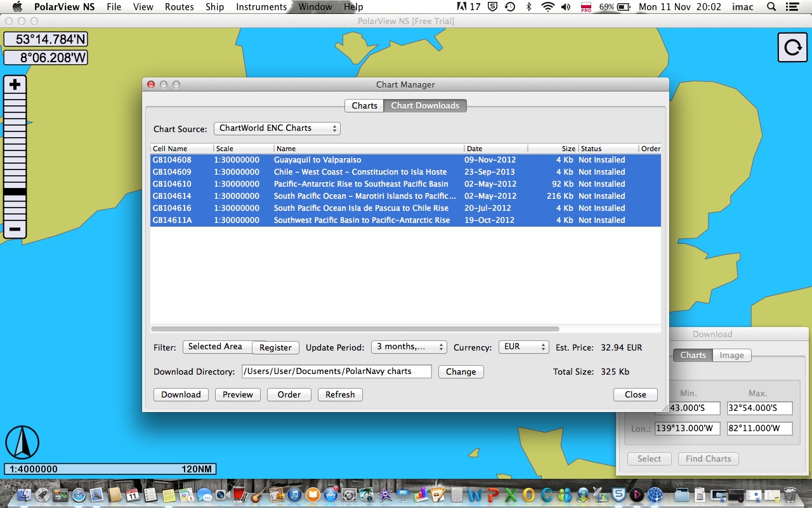Click the 32°54.000'S Max latitude field
This screenshot has width=812, height=508.
(760, 408)
